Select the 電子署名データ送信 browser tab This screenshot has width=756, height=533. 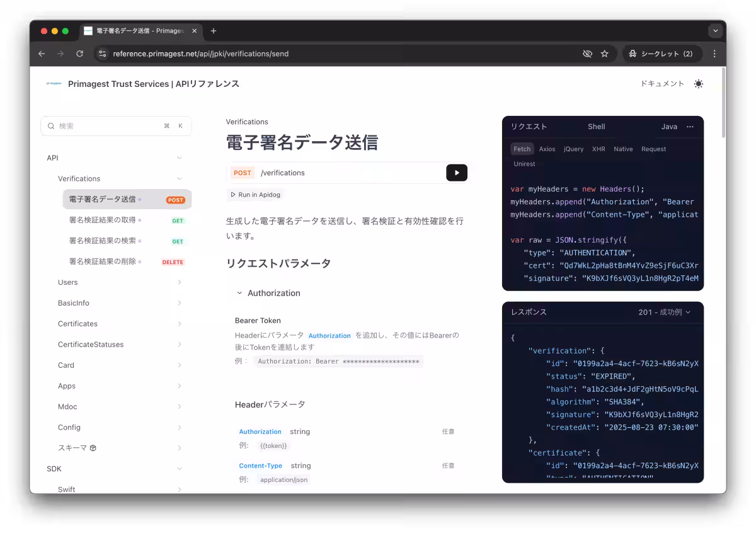(x=140, y=31)
